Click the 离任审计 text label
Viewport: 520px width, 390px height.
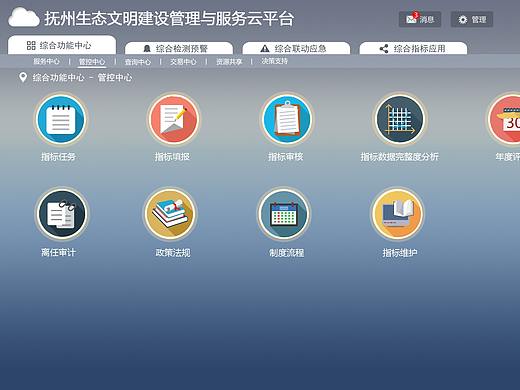pyautogui.click(x=59, y=252)
